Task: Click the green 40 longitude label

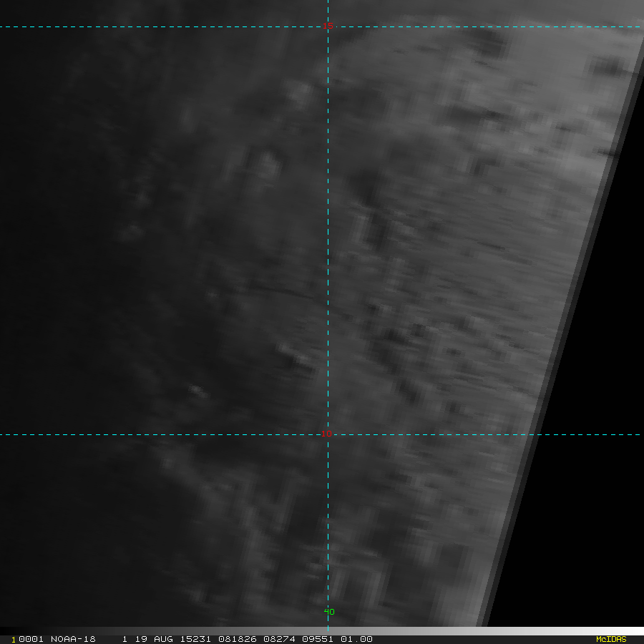Action: tap(328, 612)
